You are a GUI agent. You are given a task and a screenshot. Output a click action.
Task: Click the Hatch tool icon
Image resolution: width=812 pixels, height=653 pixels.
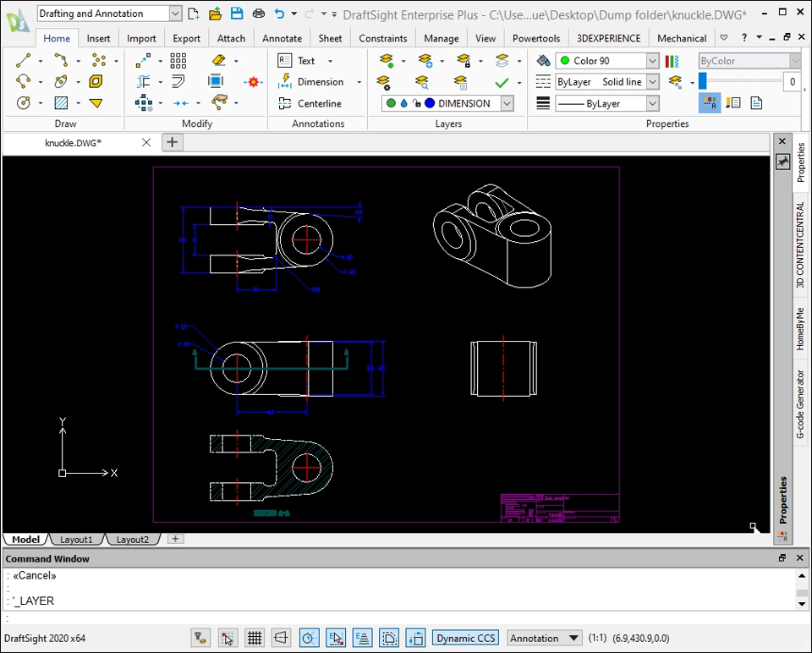(x=61, y=103)
